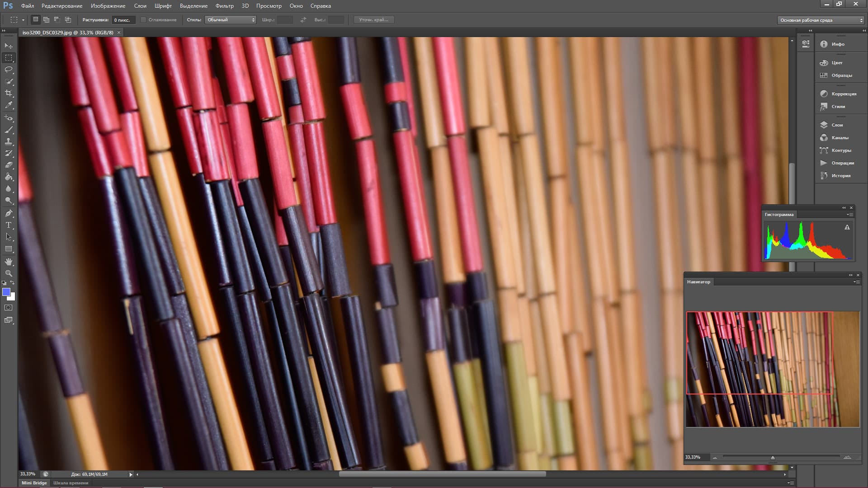Open the Основная рабочая среда workspace dropdown
The image size is (868, 488).
[821, 20]
